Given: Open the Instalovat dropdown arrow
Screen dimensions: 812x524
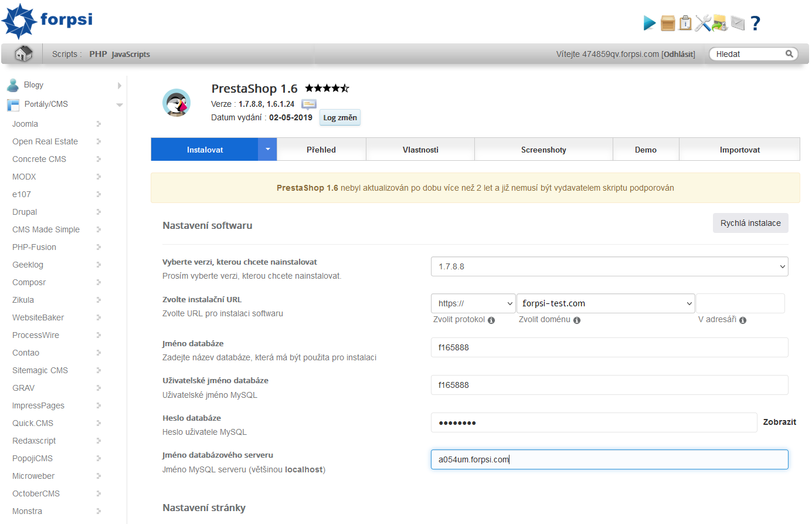Looking at the screenshot, I should [x=267, y=149].
